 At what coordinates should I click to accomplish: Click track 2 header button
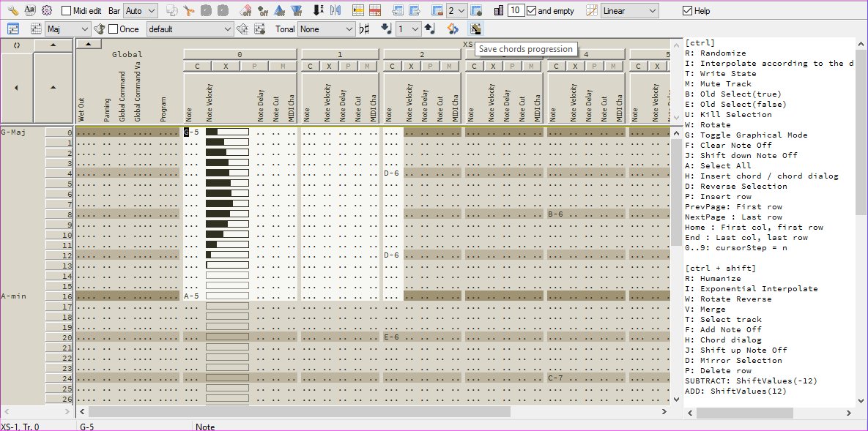point(422,54)
